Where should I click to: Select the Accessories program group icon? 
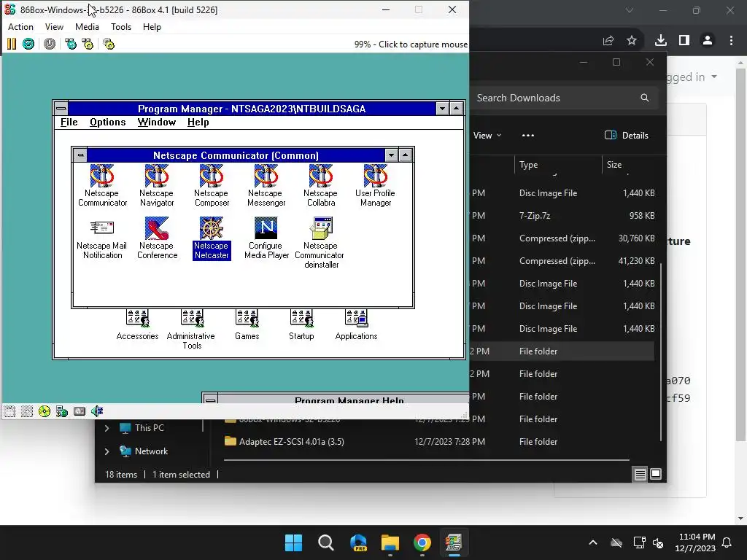click(138, 324)
